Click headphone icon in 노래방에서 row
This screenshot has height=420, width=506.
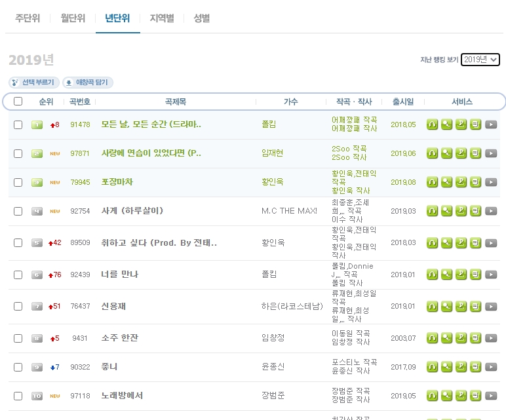[432, 396]
